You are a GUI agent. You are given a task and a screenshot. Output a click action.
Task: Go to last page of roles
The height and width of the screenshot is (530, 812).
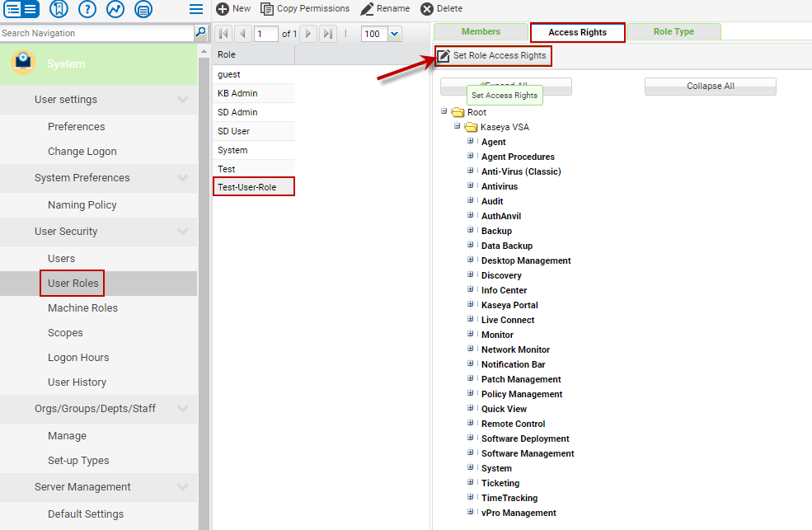(328, 34)
